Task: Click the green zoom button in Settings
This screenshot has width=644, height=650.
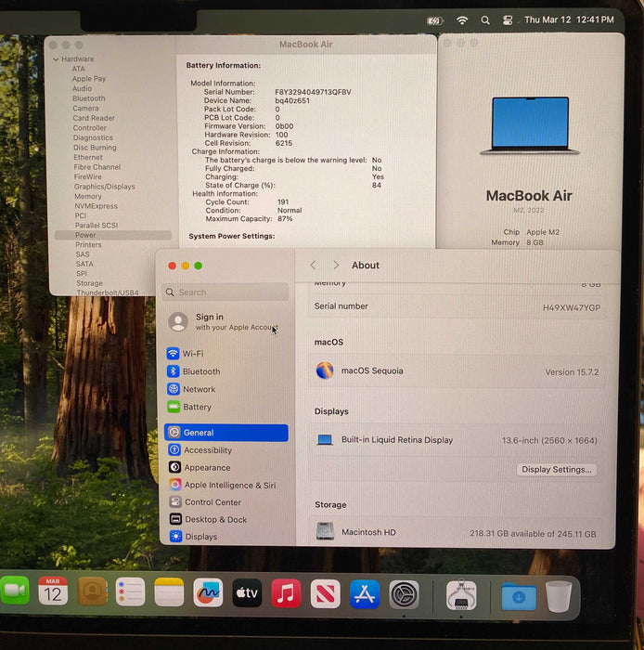Action: click(199, 266)
